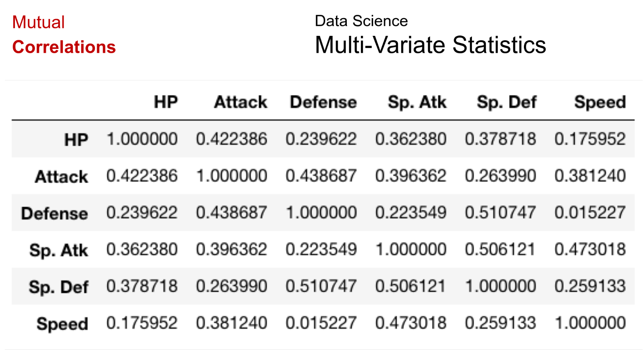Viewport: 644px width, 351px height.
Task: Click the "Data Science" subtitle text
Action: pyautogui.click(x=361, y=21)
